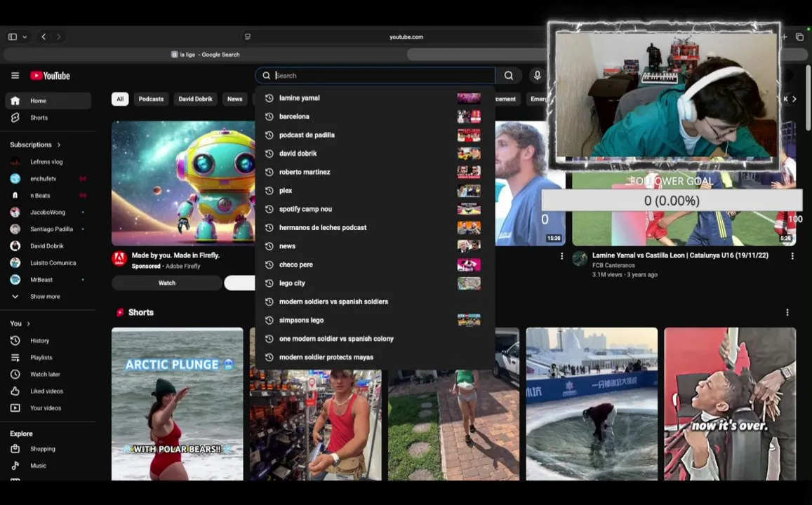Open the Arctic Plunge short thumbnail

(x=177, y=403)
